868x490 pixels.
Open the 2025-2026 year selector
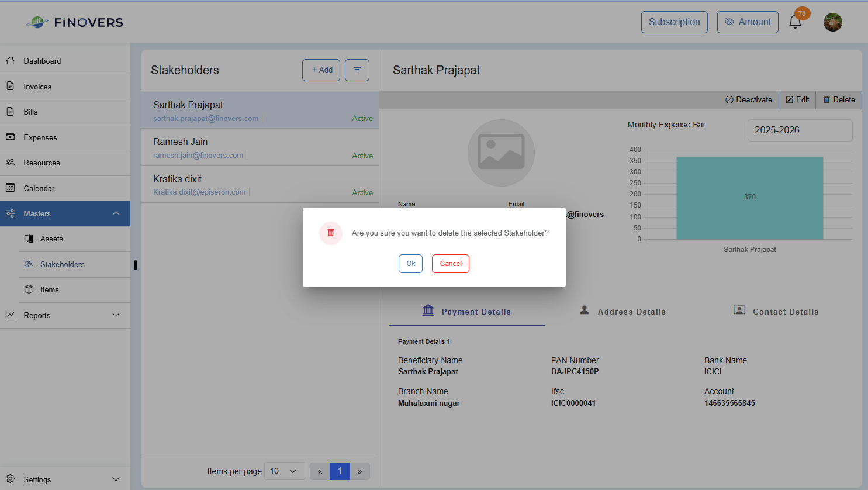pyautogui.click(x=800, y=130)
